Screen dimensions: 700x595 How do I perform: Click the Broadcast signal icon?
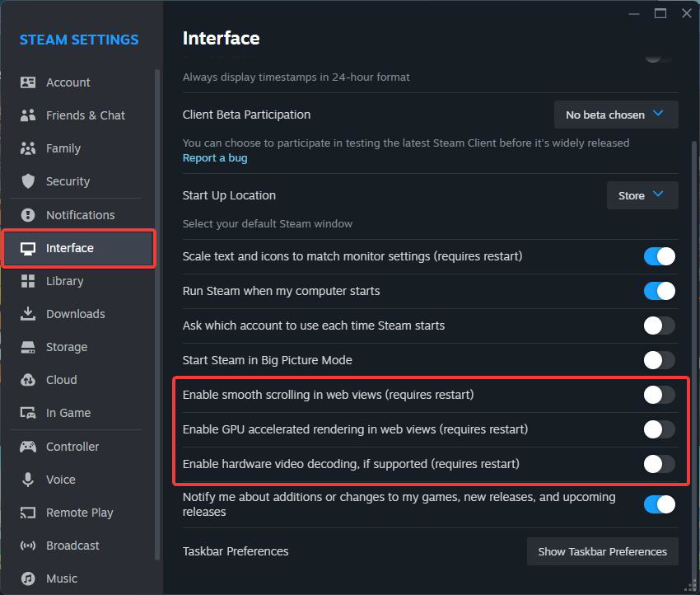point(28,546)
